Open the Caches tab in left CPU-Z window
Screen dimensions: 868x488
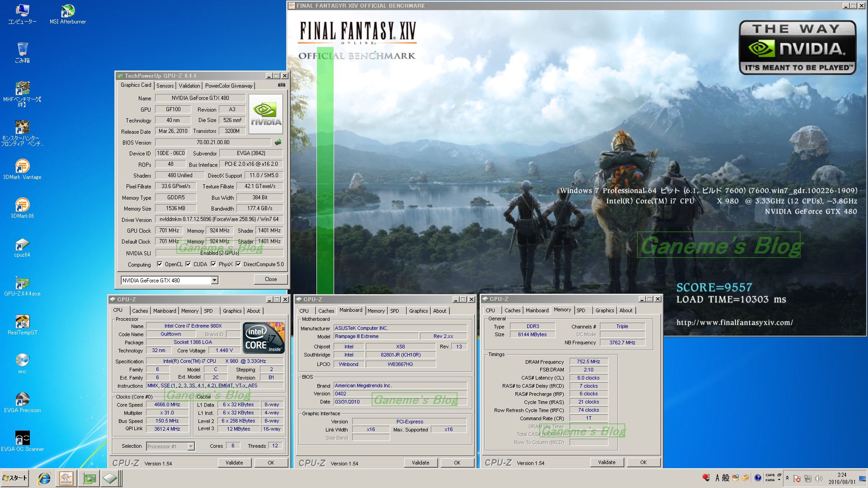(x=140, y=311)
